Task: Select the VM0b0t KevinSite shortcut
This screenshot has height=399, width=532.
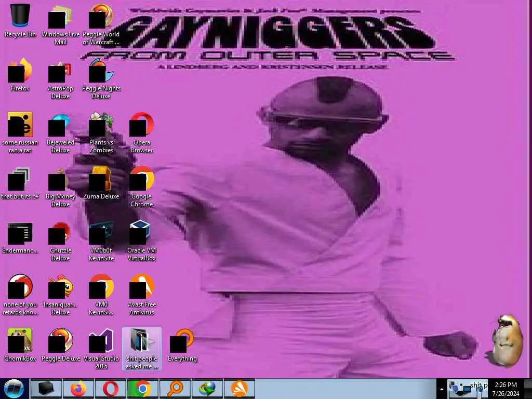Action: (101, 241)
